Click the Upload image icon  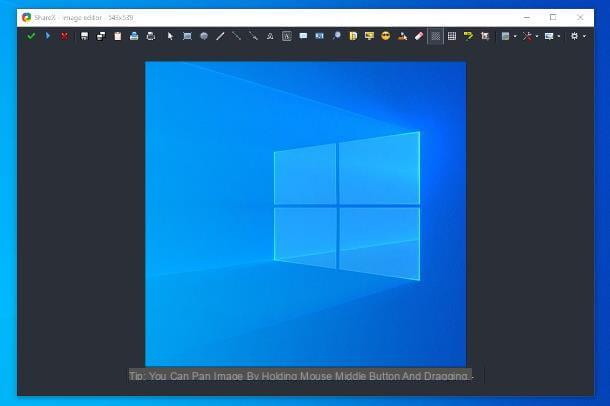134,36
